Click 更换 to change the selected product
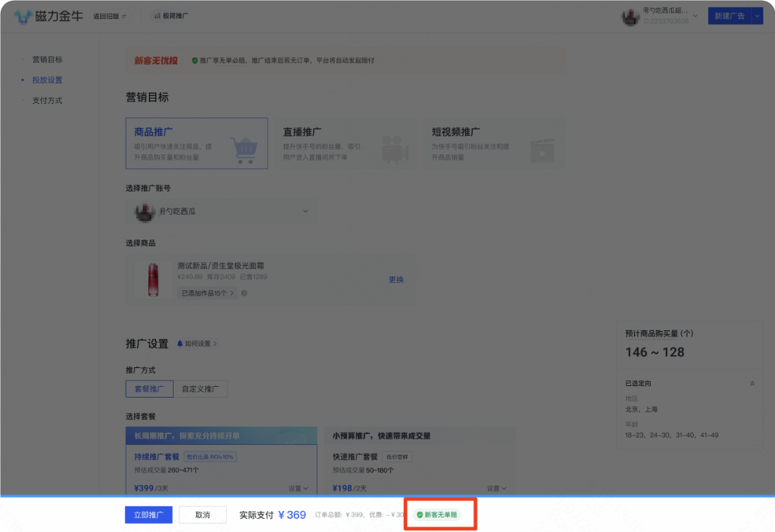775x532 pixels. [x=396, y=279]
